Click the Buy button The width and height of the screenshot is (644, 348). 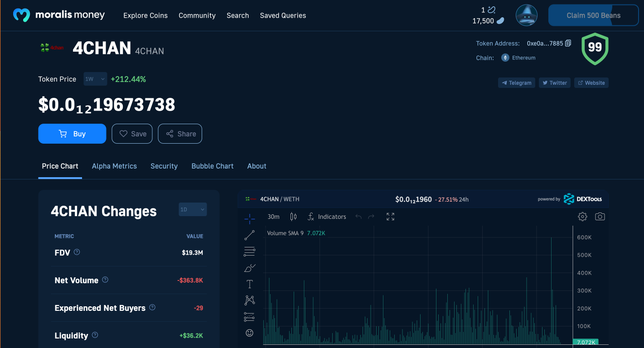point(72,134)
